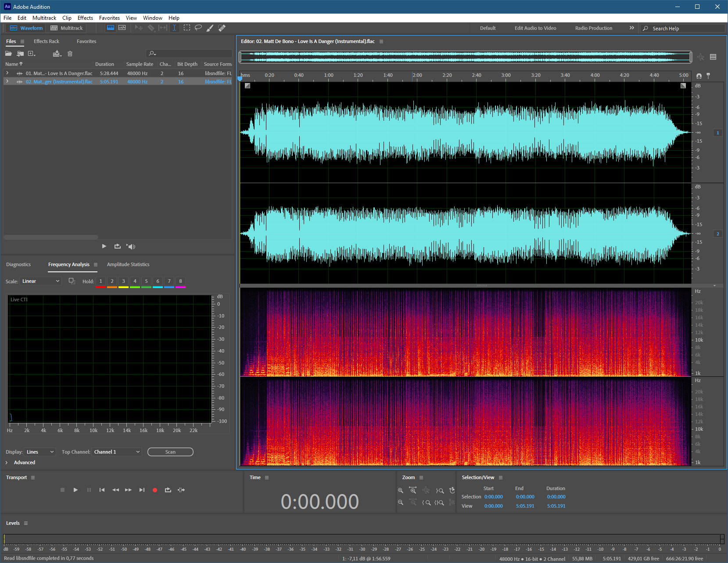
Task: Switch to the Amplitude Statistics tab
Action: [128, 264]
